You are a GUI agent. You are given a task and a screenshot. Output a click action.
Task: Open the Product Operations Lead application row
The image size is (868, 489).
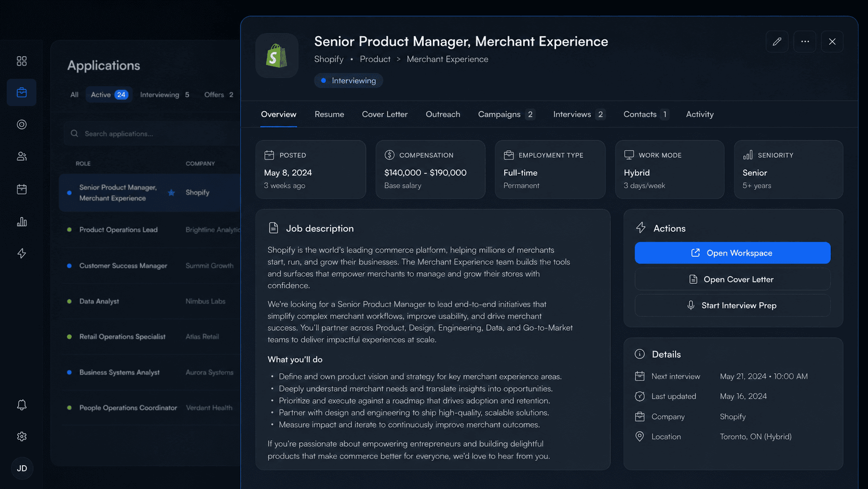(x=150, y=230)
